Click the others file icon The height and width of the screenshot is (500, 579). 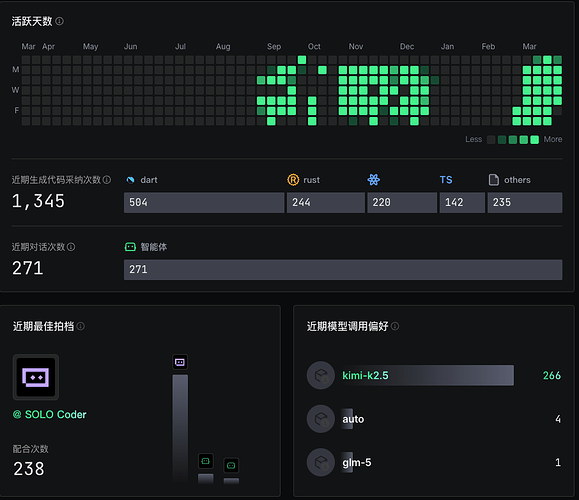click(x=494, y=180)
